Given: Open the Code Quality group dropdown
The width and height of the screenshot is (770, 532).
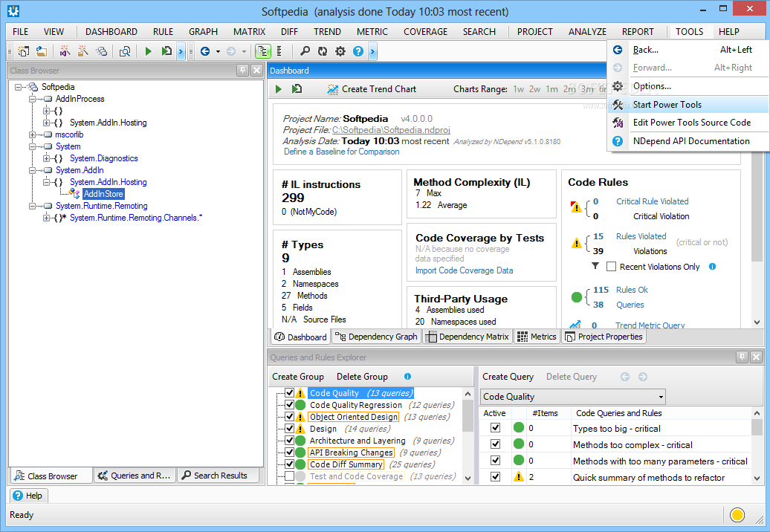Looking at the screenshot, I should coord(661,397).
